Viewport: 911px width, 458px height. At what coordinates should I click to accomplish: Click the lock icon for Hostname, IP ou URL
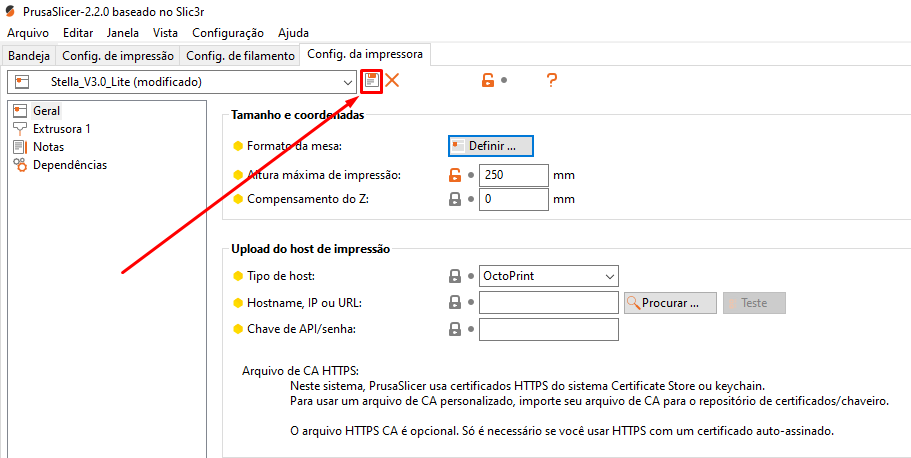[455, 302]
